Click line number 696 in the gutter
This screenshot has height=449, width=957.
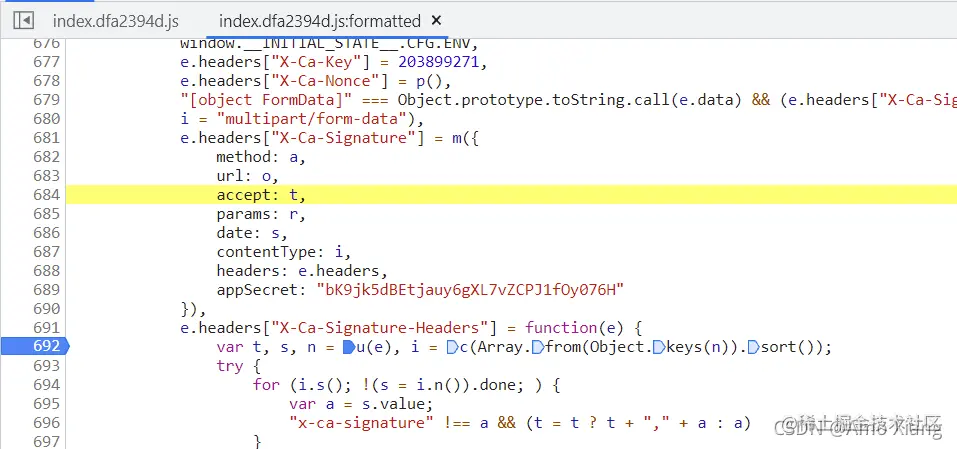click(46, 423)
